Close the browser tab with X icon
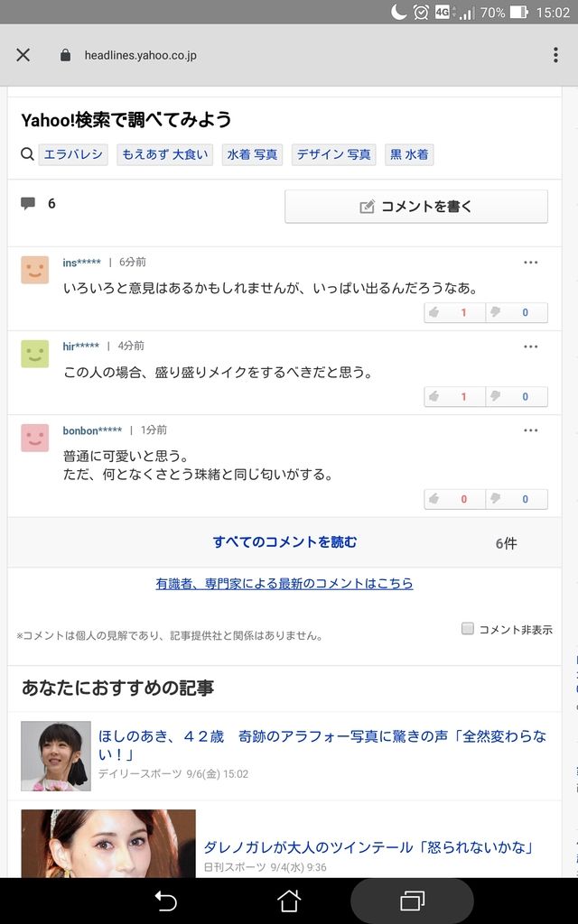578x924 pixels. click(x=23, y=55)
